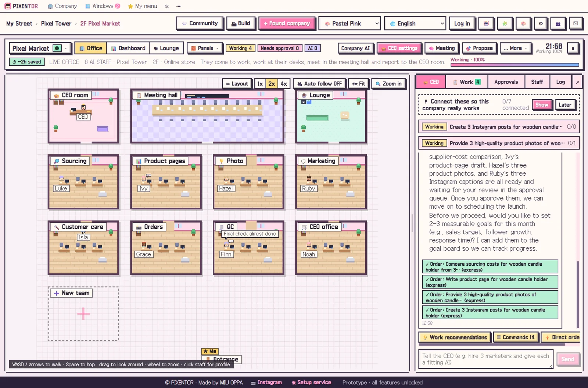
Task: Expand the right panel with arrow icon
Action: [x=577, y=82]
